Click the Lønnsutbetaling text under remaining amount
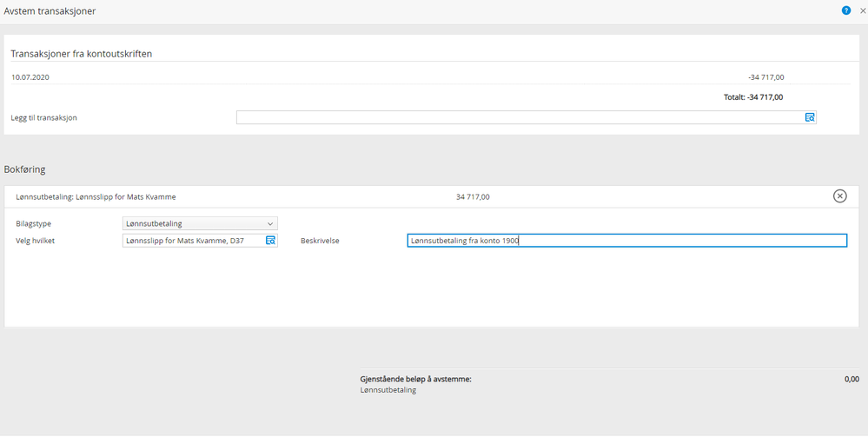This screenshot has height=437, width=868. tap(388, 390)
